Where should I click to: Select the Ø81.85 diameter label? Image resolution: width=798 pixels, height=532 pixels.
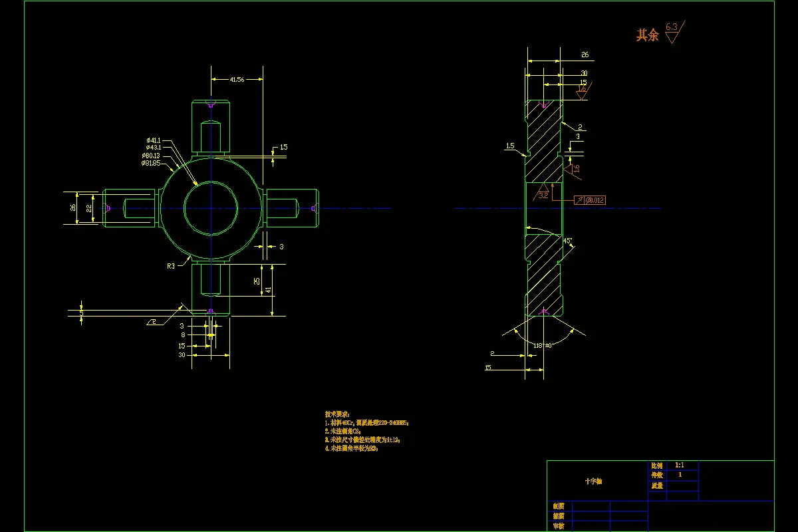click(151, 163)
